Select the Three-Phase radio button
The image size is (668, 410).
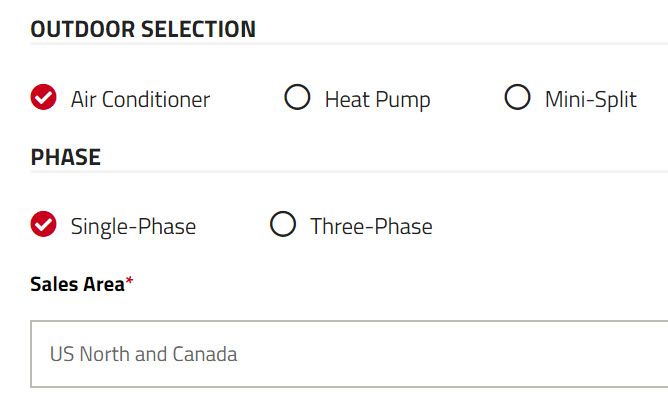pyautogui.click(x=283, y=224)
